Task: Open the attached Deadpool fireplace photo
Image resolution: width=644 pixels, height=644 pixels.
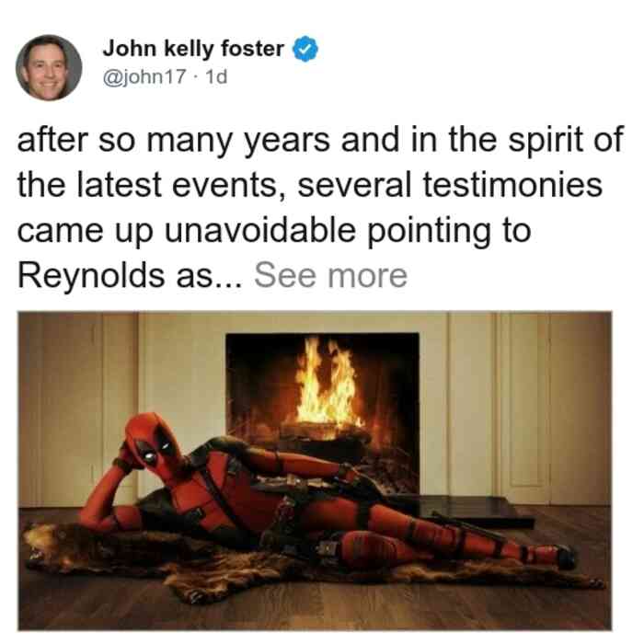Action: tap(315, 471)
